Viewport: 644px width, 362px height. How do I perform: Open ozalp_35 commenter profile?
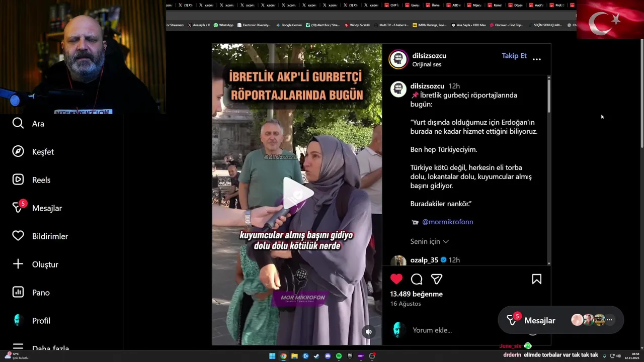pos(424,260)
